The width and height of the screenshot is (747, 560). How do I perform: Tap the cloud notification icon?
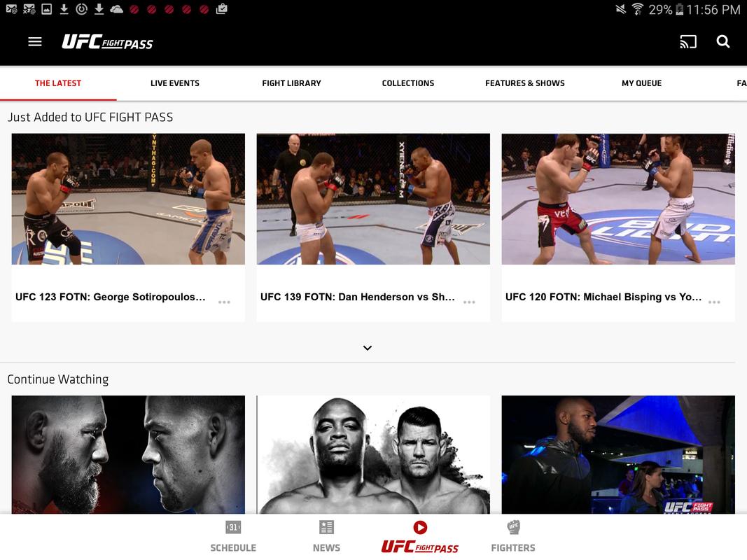point(117,9)
